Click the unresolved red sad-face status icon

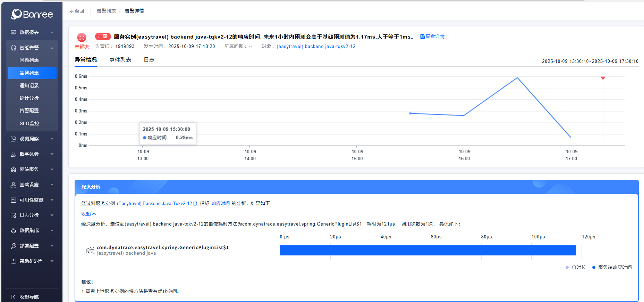coord(82,37)
